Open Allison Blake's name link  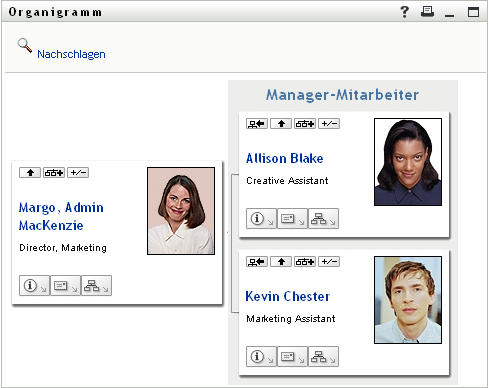coord(285,158)
